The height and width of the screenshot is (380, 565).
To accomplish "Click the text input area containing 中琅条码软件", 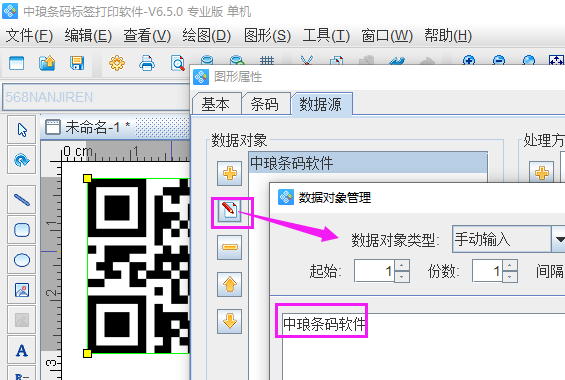I will (423, 346).
